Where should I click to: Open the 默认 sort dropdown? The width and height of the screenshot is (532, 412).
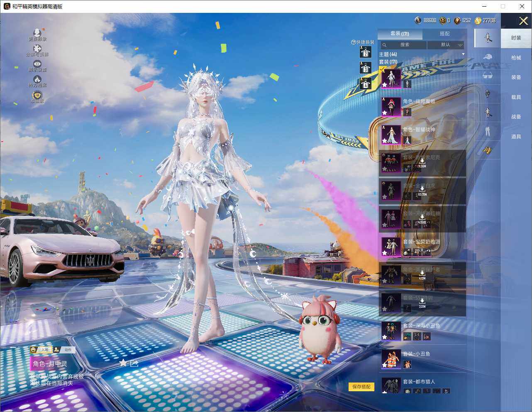click(446, 45)
